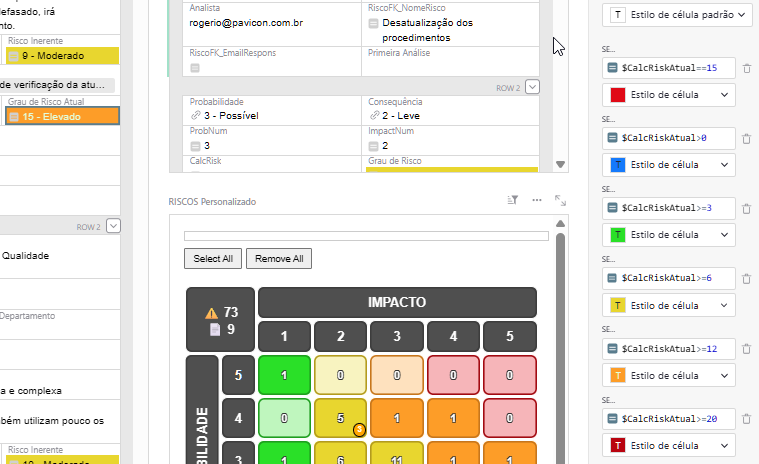Open the filter icon for RISCOS Personalizado
Image resolution: width=759 pixels, height=464 pixels.
click(x=513, y=201)
